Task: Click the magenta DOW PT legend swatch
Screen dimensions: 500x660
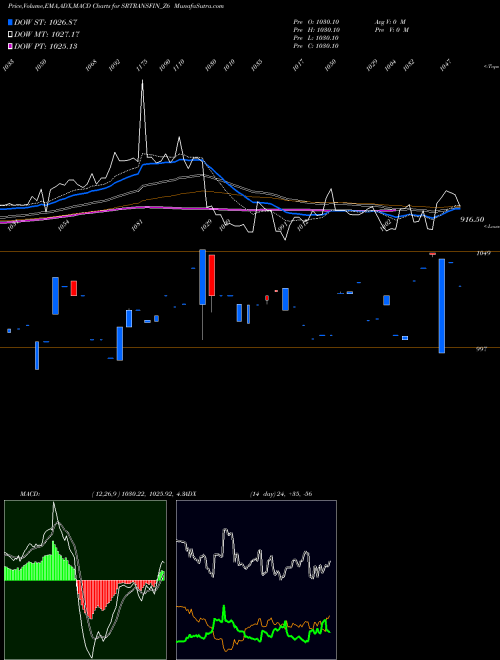Action: coord(11,46)
